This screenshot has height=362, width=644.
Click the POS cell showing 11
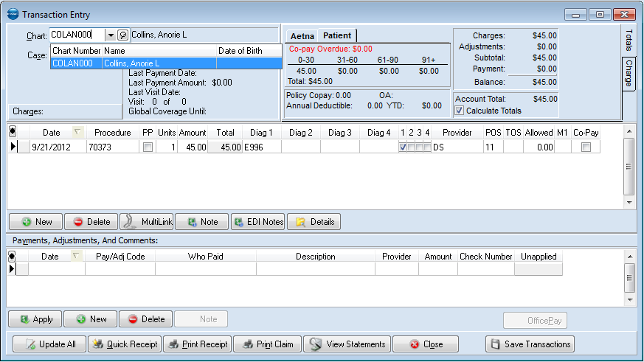[x=493, y=147]
